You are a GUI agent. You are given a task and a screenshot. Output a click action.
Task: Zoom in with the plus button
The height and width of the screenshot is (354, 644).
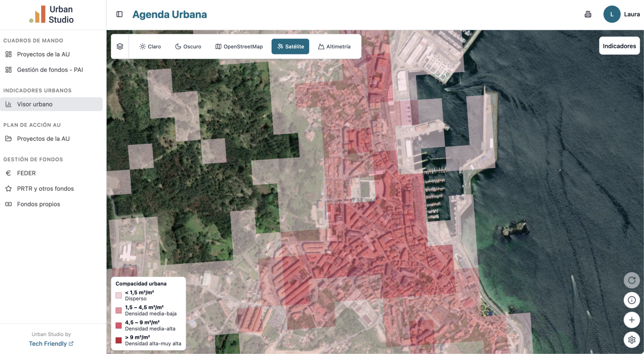[x=631, y=320]
